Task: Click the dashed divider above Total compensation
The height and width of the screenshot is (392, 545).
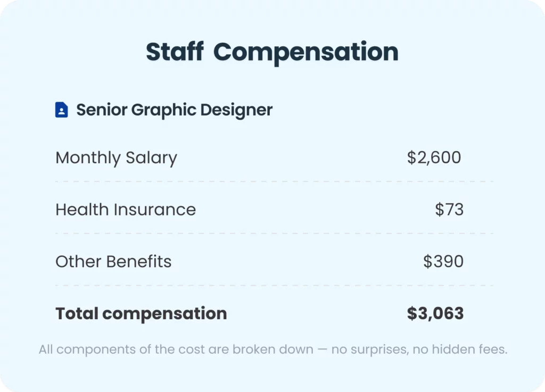Action: tap(274, 286)
